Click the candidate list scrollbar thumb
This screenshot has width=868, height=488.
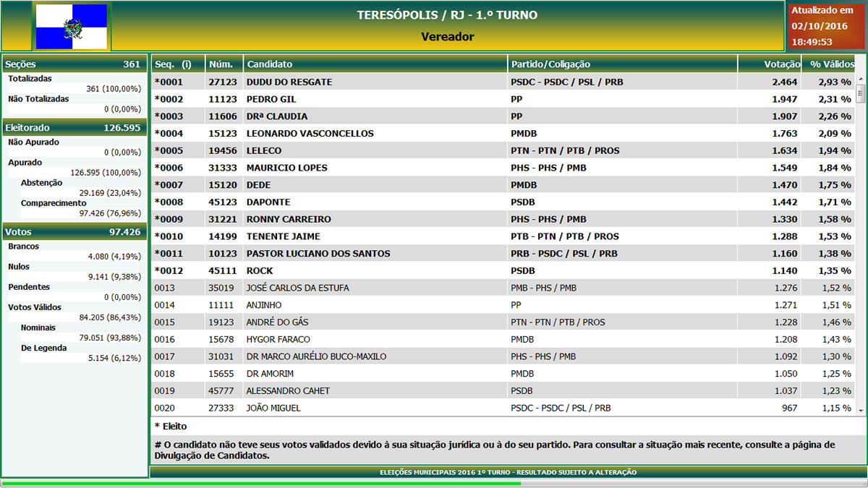860,93
